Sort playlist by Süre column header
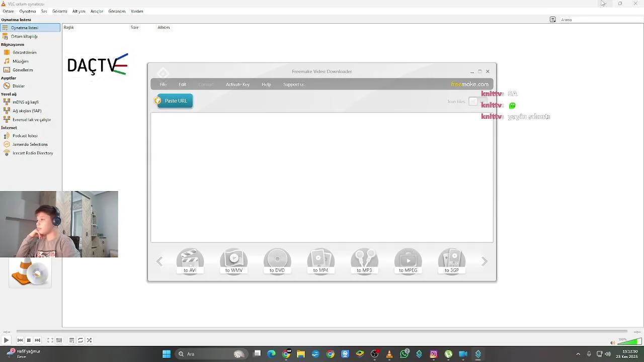This screenshot has height=362, width=644. (x=135, y=27)
